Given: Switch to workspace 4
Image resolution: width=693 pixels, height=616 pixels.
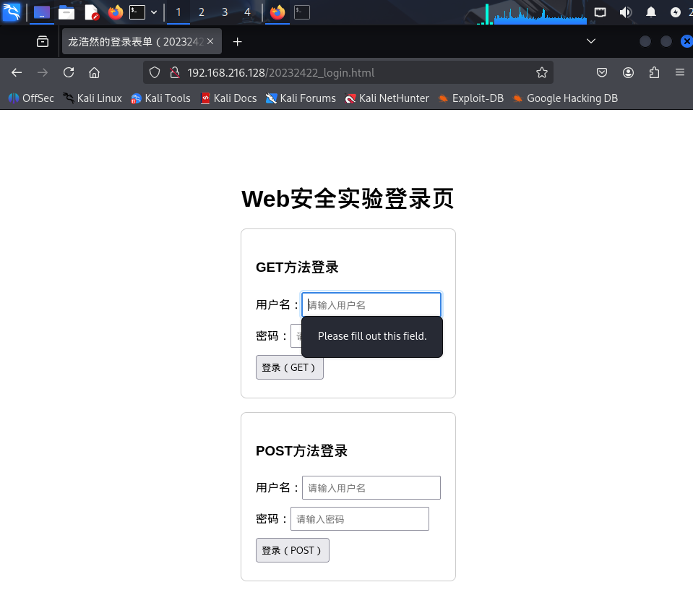Looking at the screenshot, I should point(247,12).
